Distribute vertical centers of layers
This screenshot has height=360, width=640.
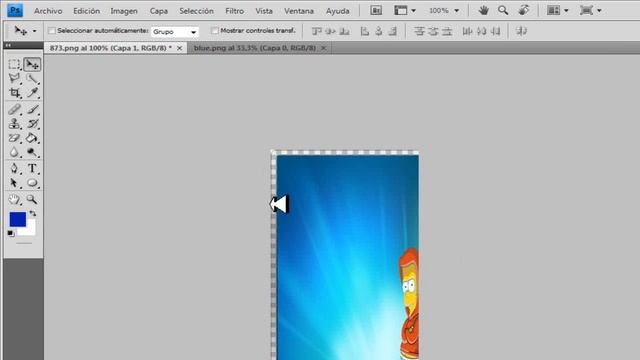click(x=433, y=31)
